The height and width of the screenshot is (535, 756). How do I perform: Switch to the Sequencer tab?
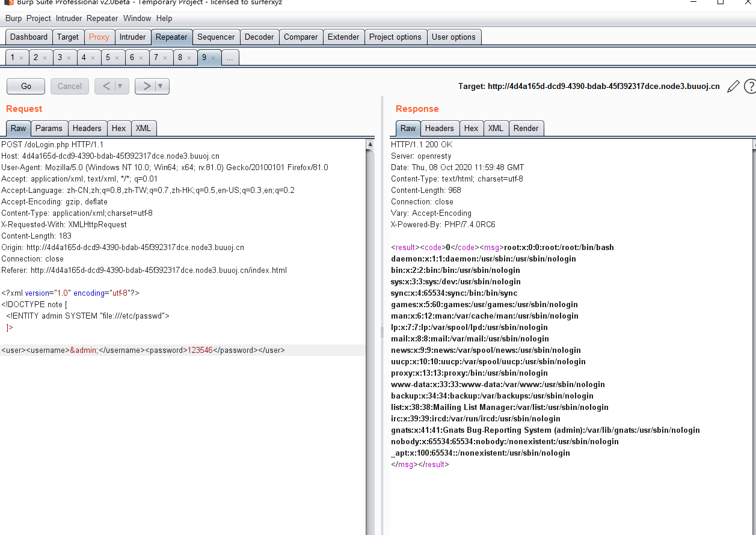[216, 37]
